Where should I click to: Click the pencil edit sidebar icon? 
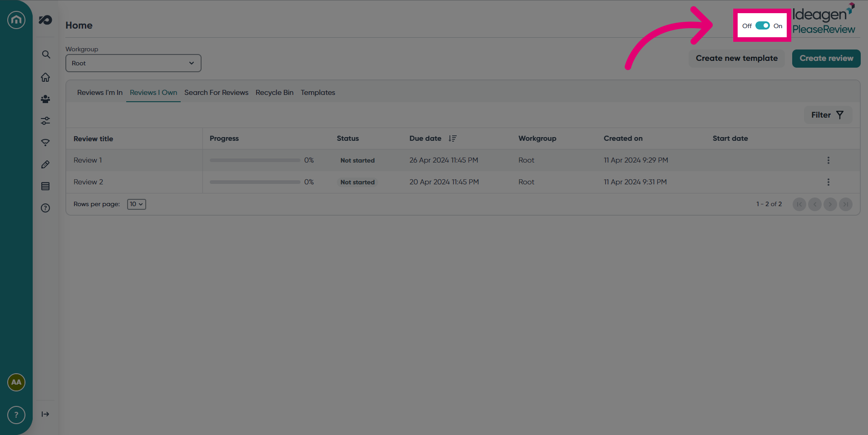[45, 164]
